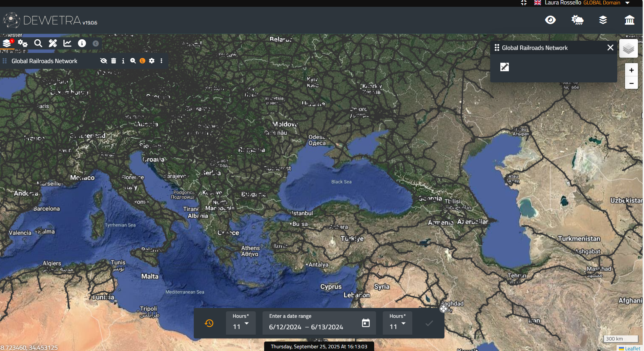644x351 pixels.
Task: Toggle the observations eye icon in header
Action: 550,20
